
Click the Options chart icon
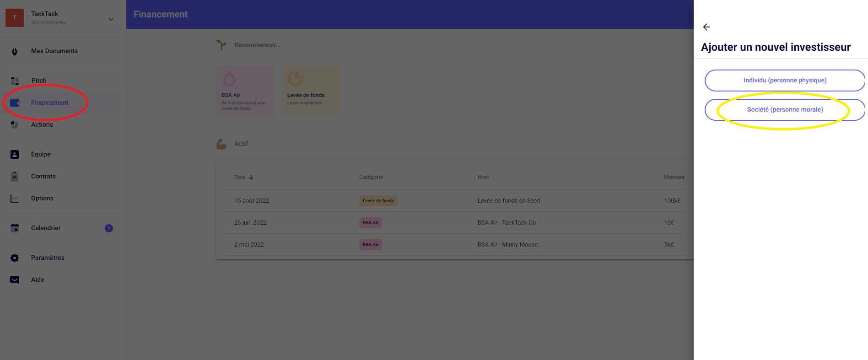[x=15, y=199]
